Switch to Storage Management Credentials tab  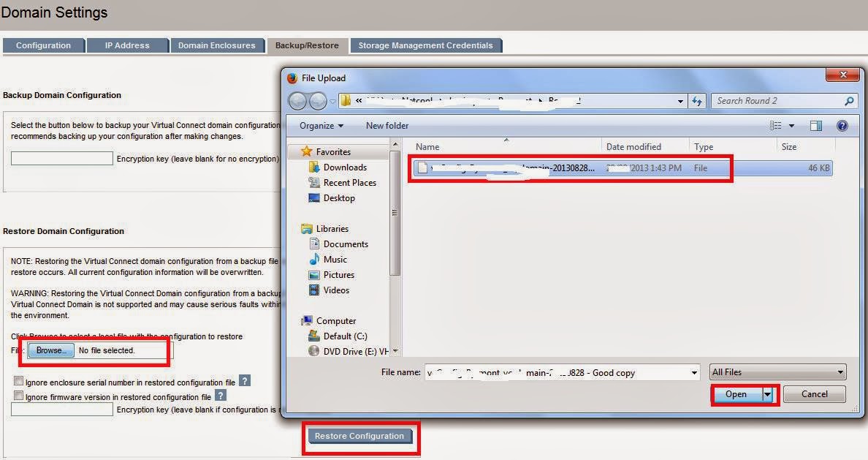(426, 45)
